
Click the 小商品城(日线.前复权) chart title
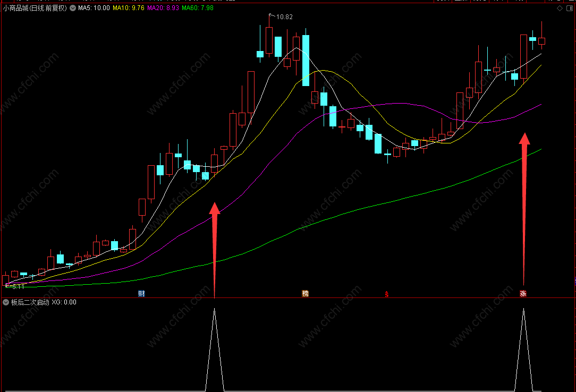click(35, 8)
